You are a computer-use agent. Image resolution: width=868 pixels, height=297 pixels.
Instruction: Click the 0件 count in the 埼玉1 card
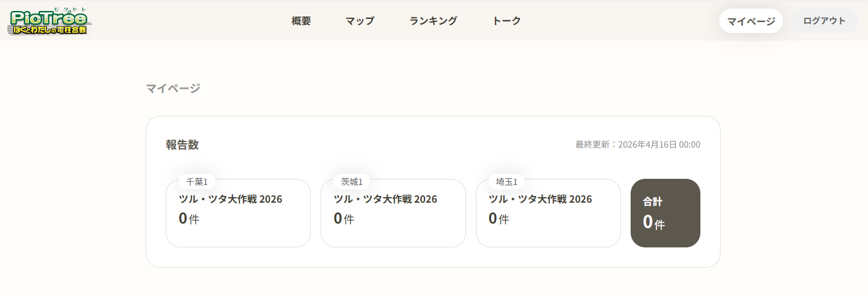click(x=499, y=219)
